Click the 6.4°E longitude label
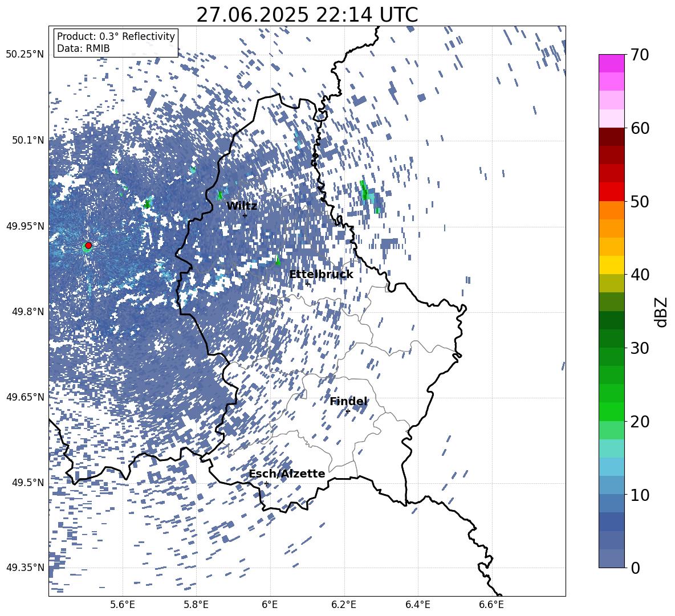 point(417,605)
